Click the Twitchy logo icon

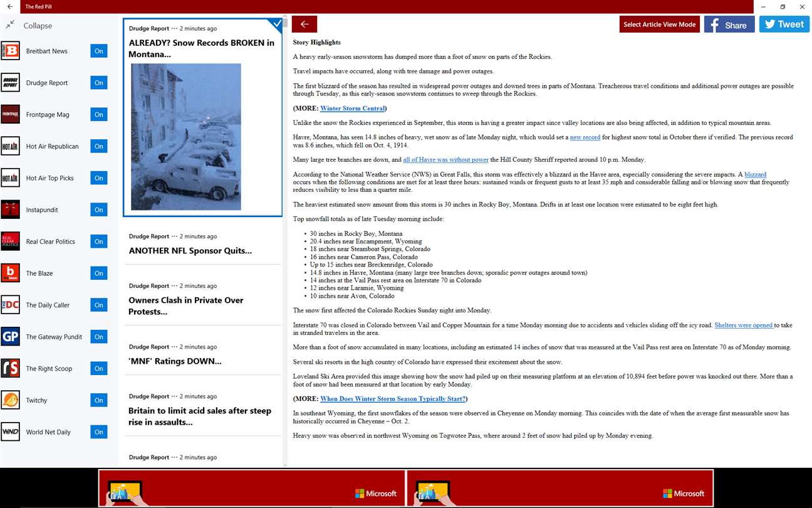[10, 400]
